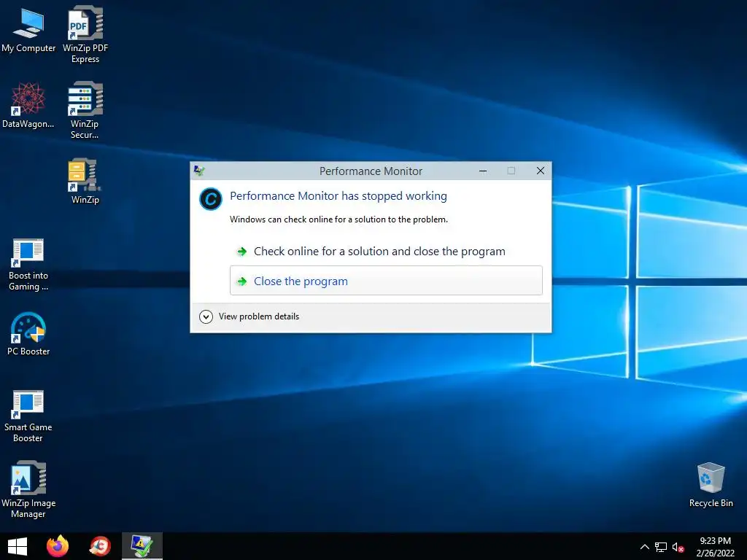This screenshot has width=747, height=560.
Task: Open the red circular taskbar app
Action: (x=100, y=546)
